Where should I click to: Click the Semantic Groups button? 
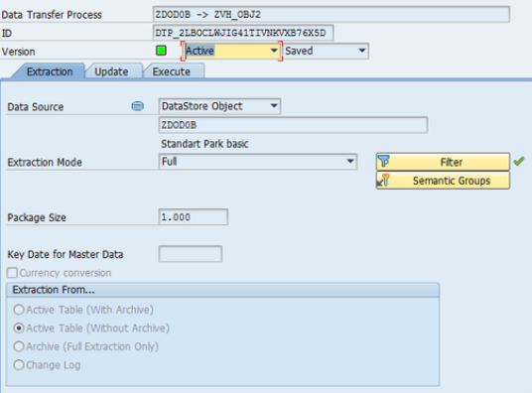tap(443, 181)
